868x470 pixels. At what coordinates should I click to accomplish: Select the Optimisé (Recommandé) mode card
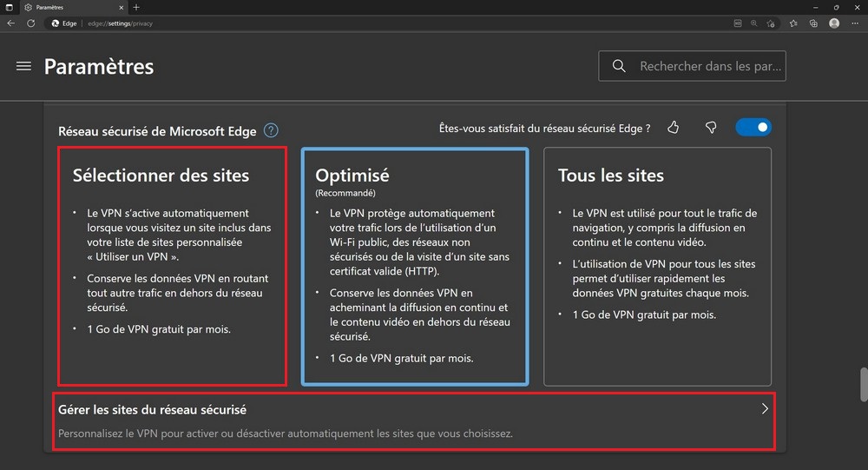point(415,266)
